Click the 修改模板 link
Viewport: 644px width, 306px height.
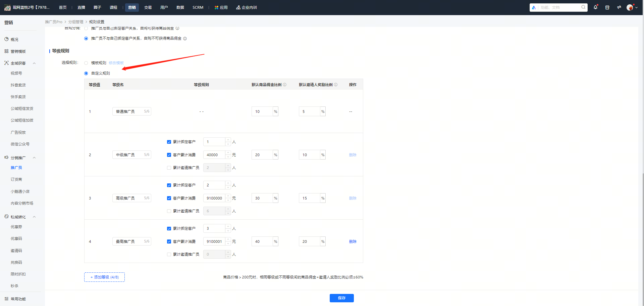(x=116, y=63)
